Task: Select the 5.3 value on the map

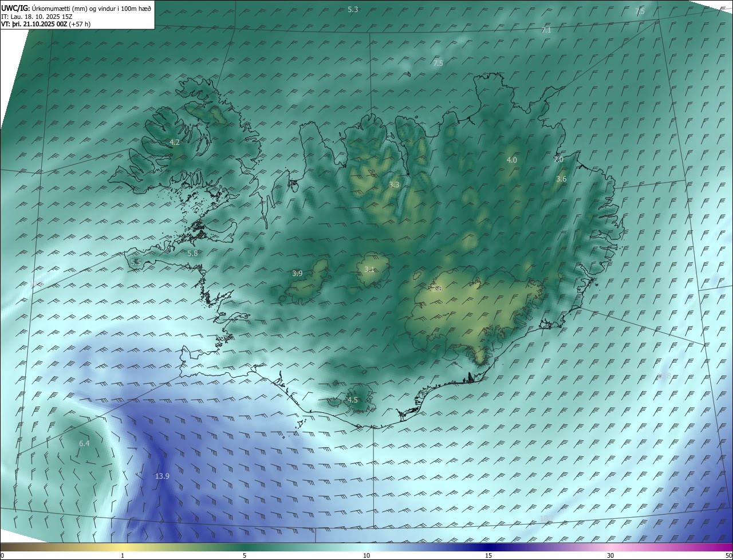Action: (x=353, y=9)
